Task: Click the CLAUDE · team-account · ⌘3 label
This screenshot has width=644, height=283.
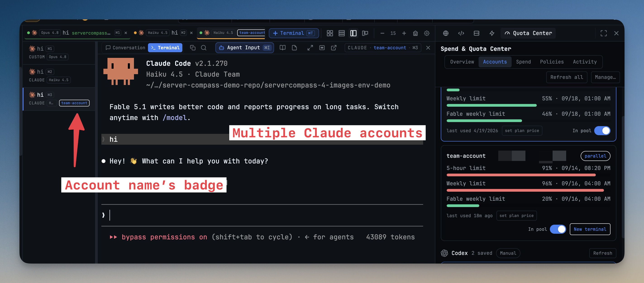Action: coord(383,48)
